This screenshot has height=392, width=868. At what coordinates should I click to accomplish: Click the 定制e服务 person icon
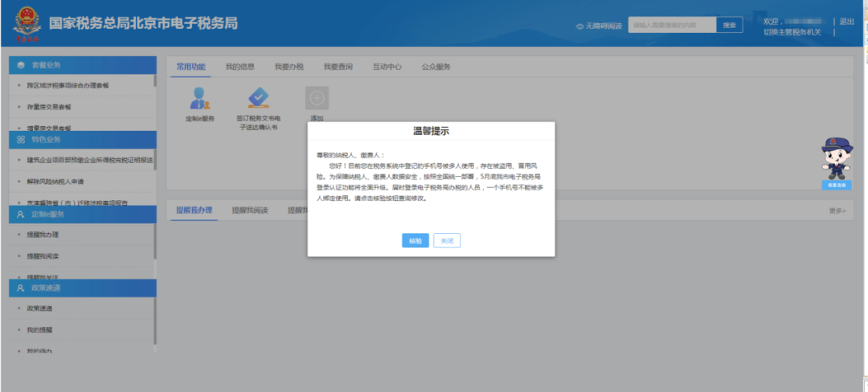click(200, 99)
